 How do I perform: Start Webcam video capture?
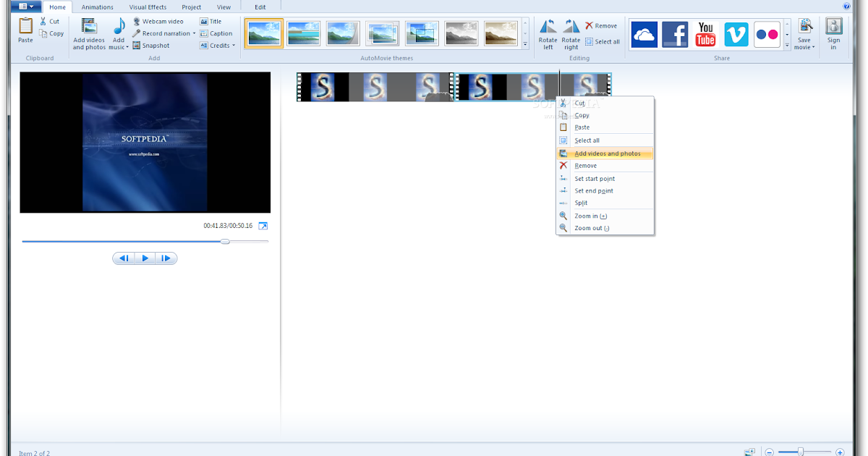pos(158,22)
